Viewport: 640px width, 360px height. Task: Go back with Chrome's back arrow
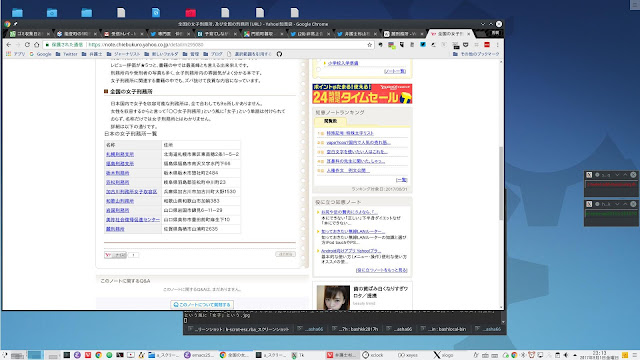9,44
